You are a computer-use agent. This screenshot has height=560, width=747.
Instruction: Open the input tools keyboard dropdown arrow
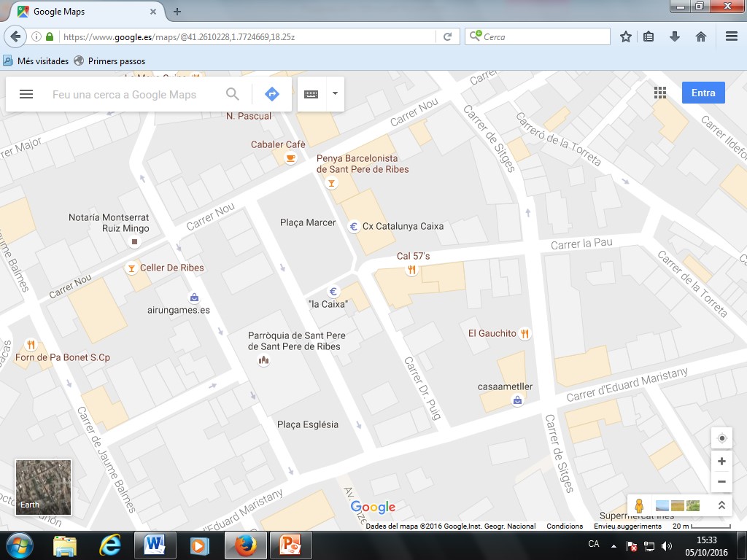(335, 93)
